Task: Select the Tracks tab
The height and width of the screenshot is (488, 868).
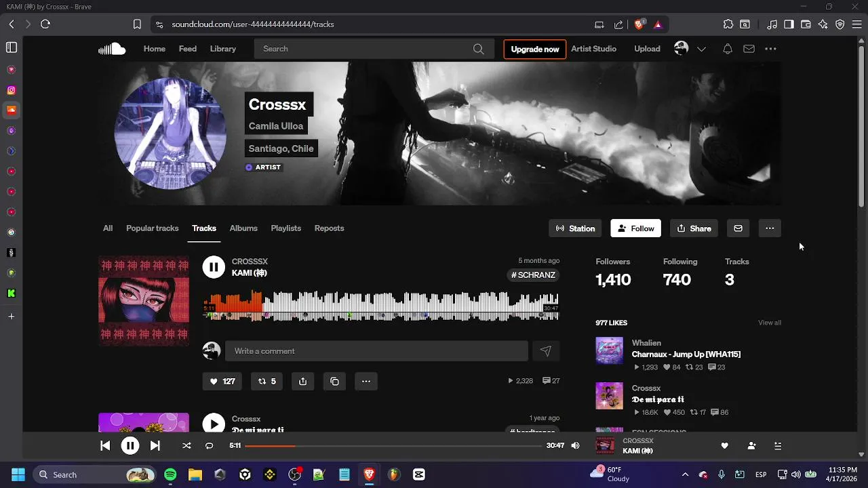Action: coord(204,228)
